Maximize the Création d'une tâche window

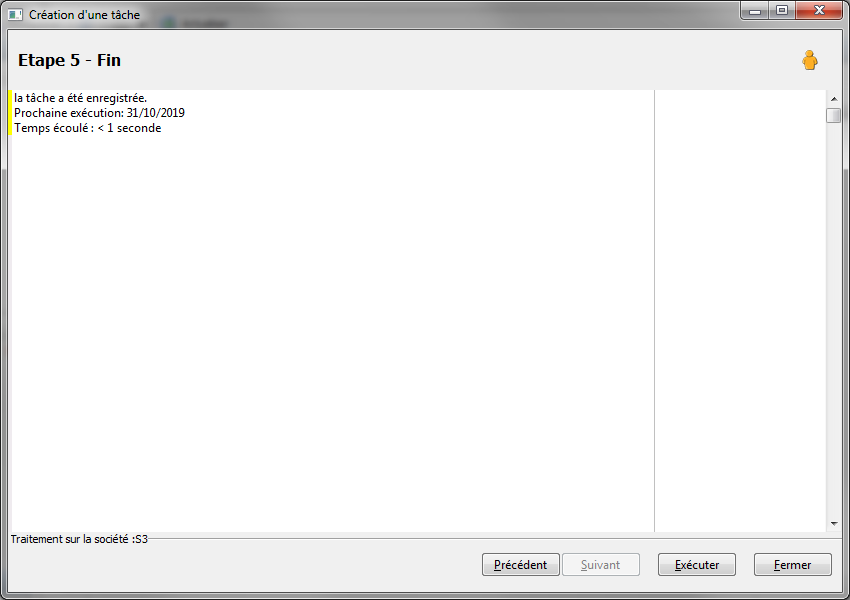pyautogui.click(x=782, y=11)
